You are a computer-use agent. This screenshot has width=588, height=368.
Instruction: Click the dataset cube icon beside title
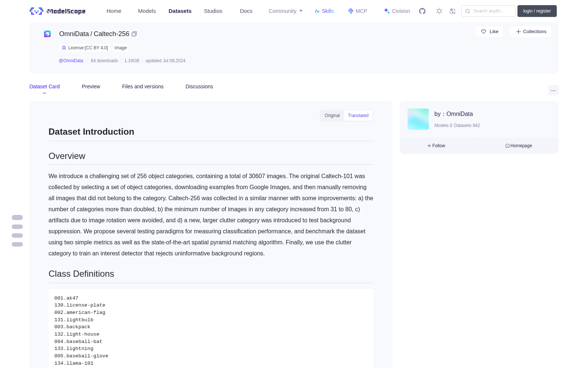pyautogui.click(x=47, y=34)
